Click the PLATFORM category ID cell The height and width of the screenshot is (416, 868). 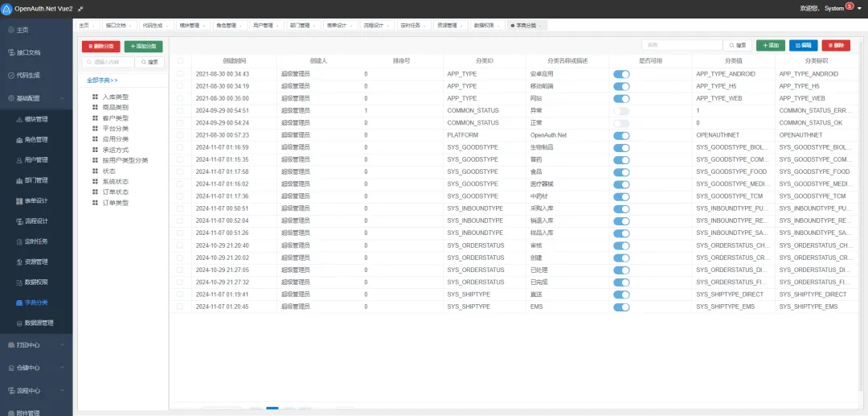point(485,135)
